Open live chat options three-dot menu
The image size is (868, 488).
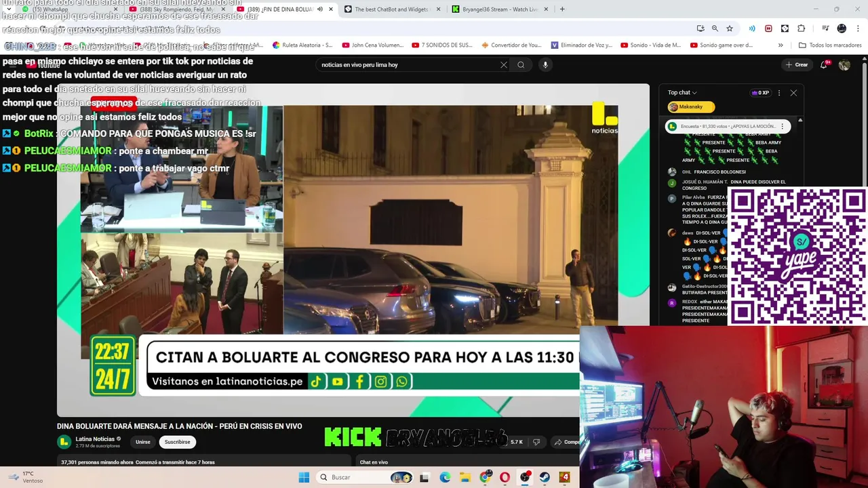[778, 93]
